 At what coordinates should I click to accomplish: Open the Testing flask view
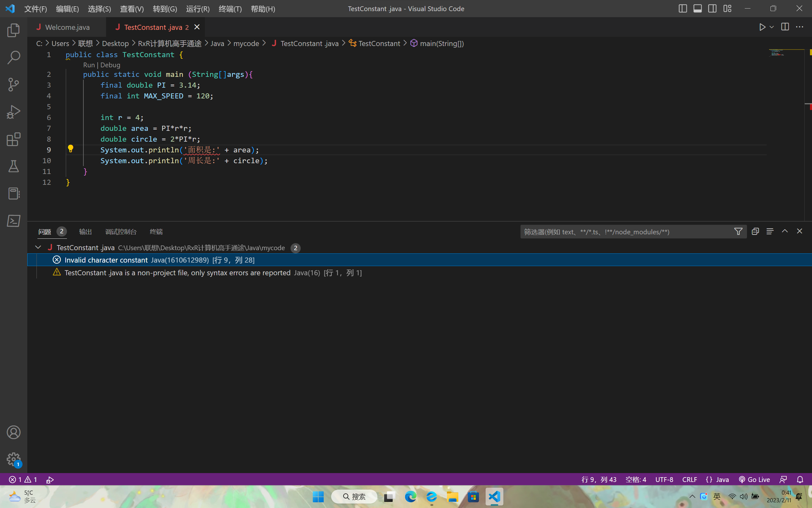13,166
